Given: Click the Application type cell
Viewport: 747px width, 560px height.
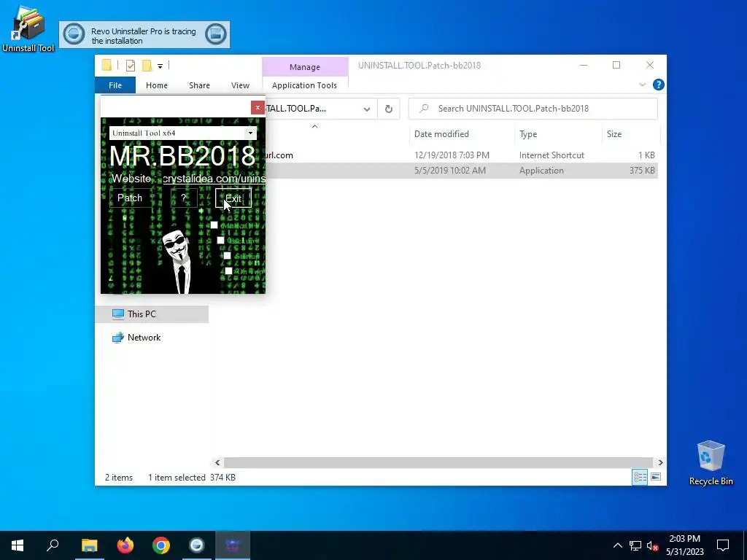Looking at the screenshot, I should (541, 171).
